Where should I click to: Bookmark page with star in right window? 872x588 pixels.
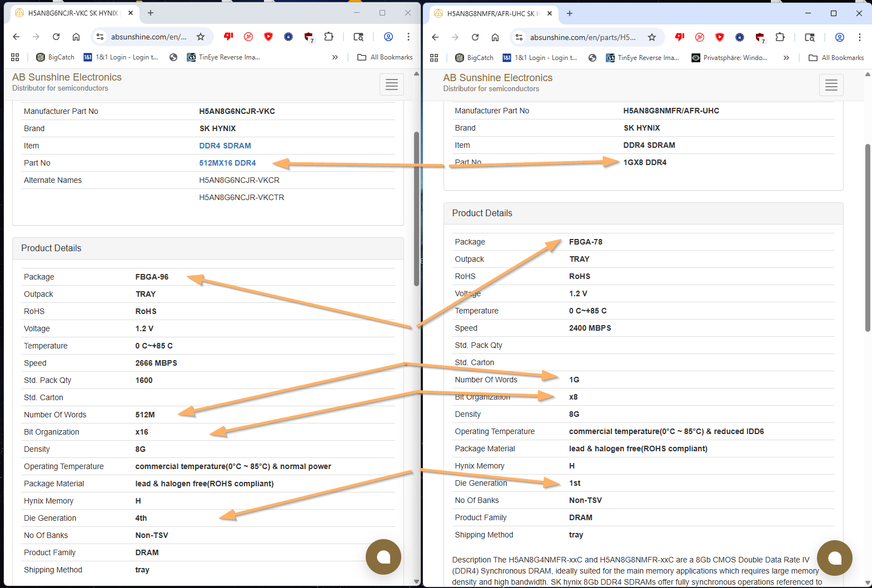652,37
